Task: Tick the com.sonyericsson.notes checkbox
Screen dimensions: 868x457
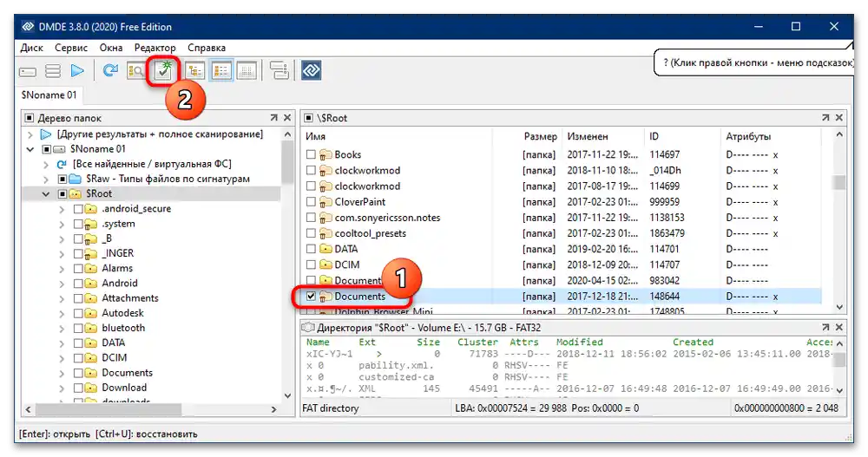Action: point(311,218)
